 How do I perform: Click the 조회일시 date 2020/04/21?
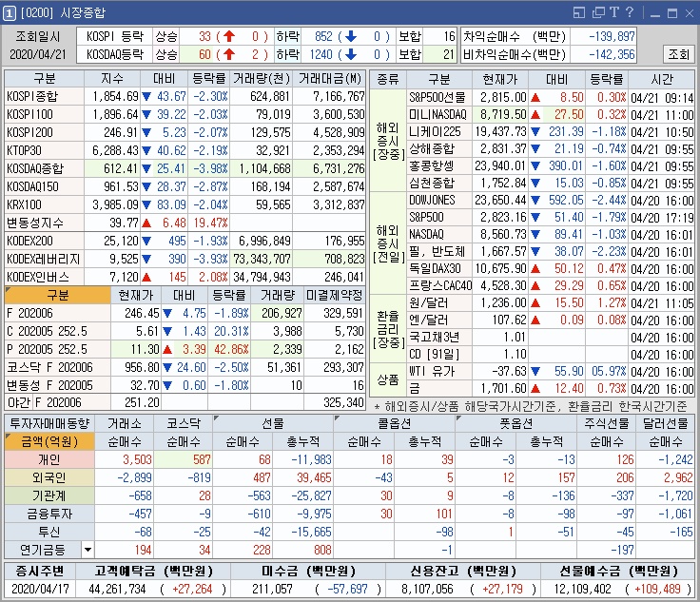coord(38,54)
